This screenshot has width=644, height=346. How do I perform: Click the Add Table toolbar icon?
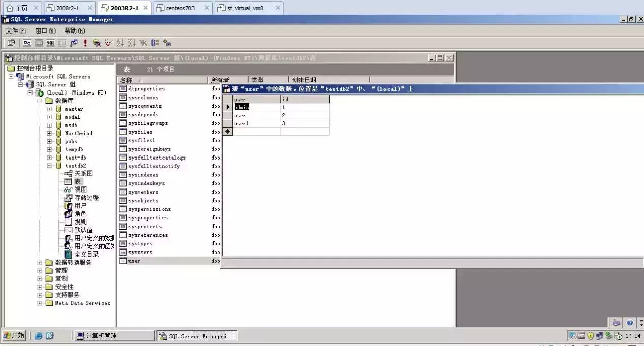(167, 43)
